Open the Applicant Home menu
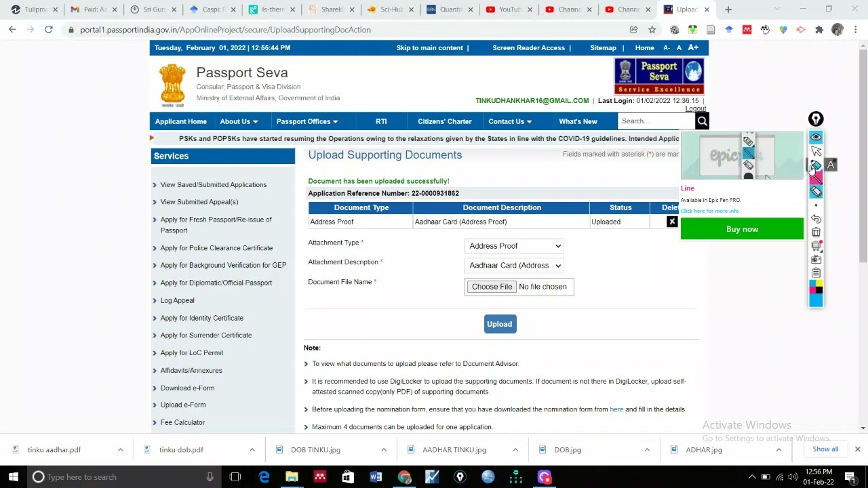The image size is (868, 488). pyautogui.click(x=180, y=121)
